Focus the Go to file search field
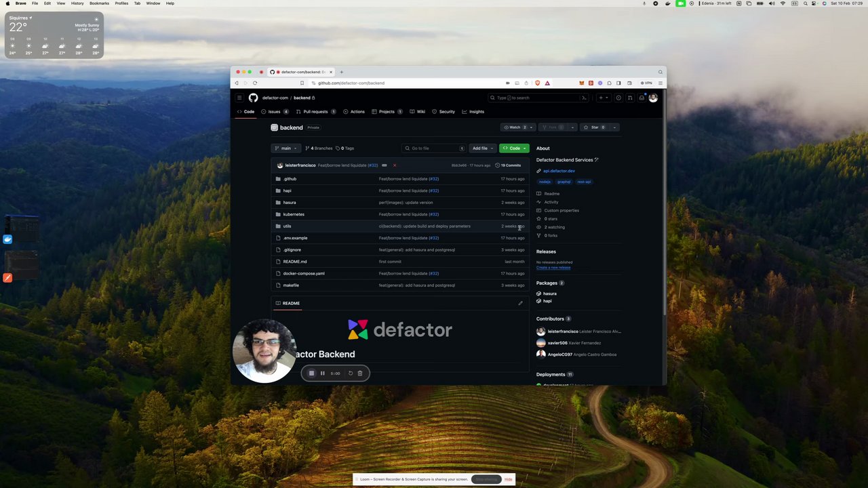This screenshot has width=868, height=488. tap(434, 148)
